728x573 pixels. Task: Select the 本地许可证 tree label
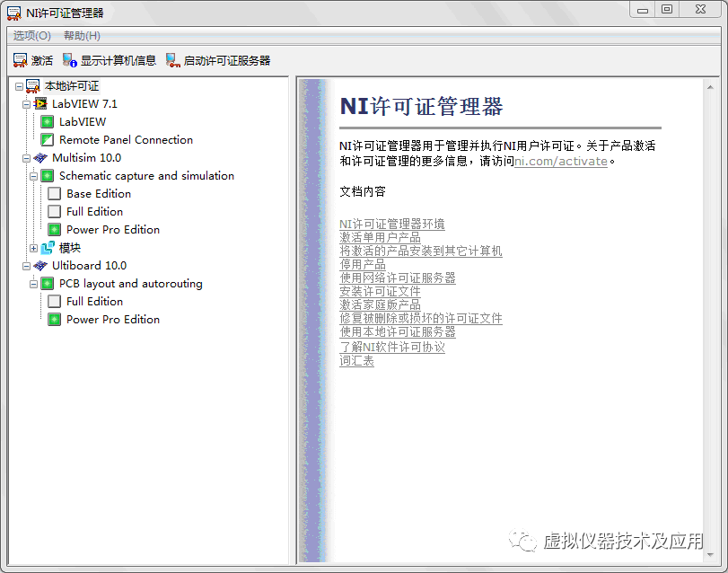tap(72, 86)
